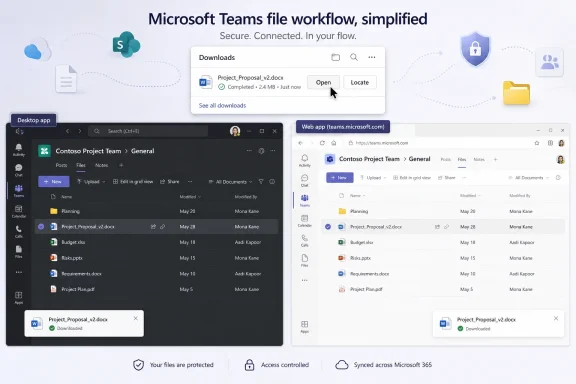
Task: Click Edit in grid view in desktop app
Action: [x=133, y=182]
